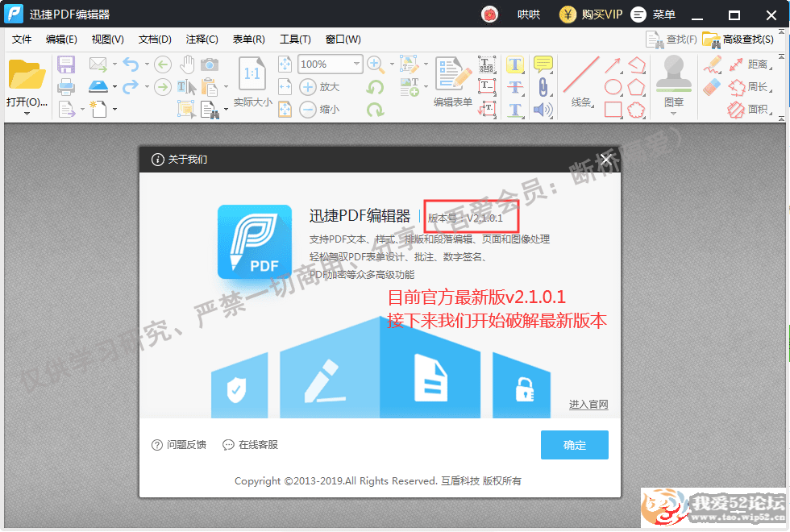The width and height of the screenshot is (790, 532).
Task: Select the strikethrough text tool
Action: [x=515, y=87]
